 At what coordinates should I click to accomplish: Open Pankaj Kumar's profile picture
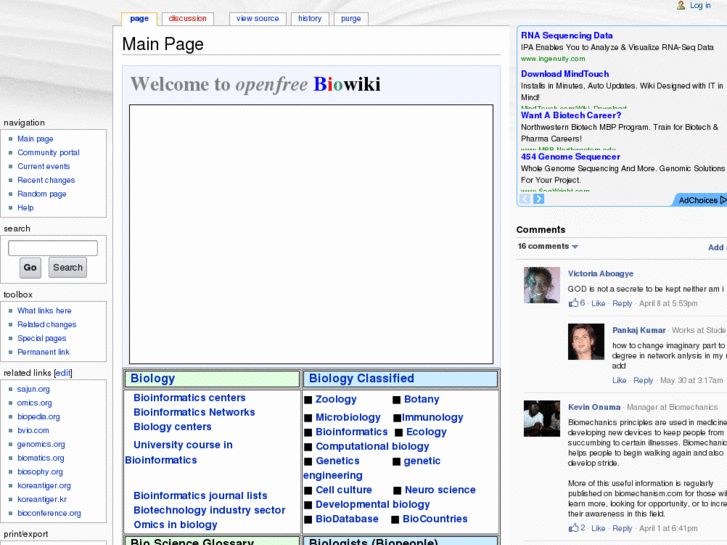pyautogui.click(x=586, y=341)
